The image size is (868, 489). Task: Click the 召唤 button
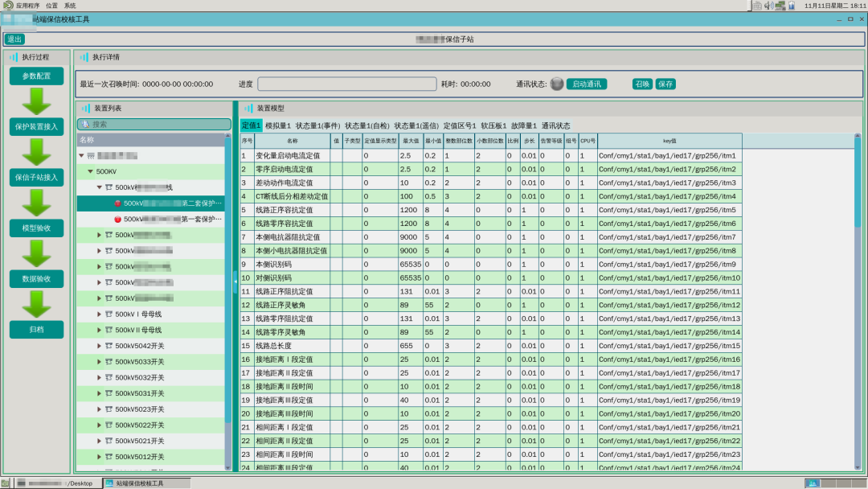pyautogui.click(x=642, y=84)
